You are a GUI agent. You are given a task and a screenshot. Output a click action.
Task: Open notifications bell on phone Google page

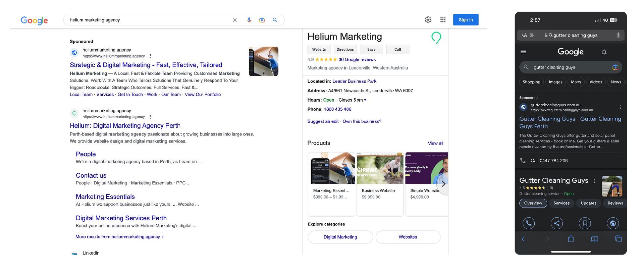pos(604,52)
